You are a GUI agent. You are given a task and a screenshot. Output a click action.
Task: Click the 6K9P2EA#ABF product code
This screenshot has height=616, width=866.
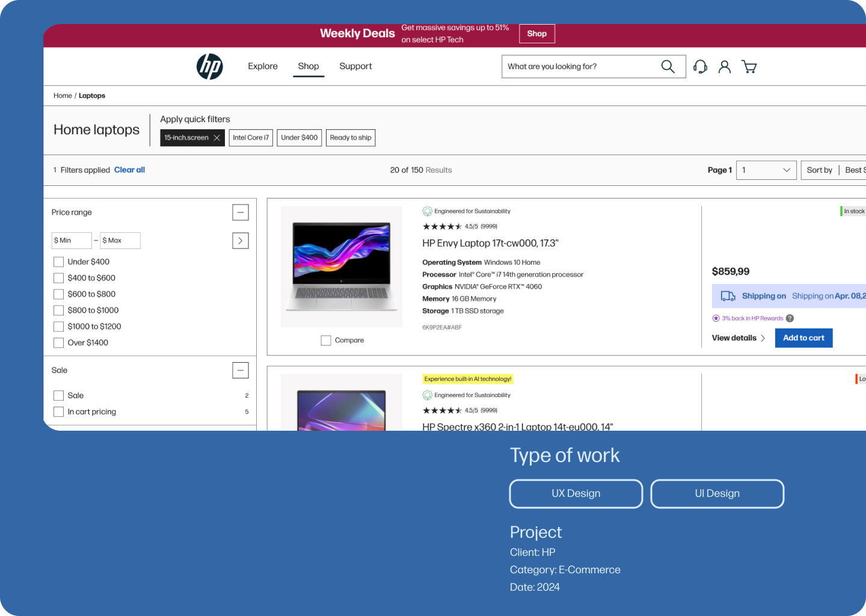tap(442, 328)
